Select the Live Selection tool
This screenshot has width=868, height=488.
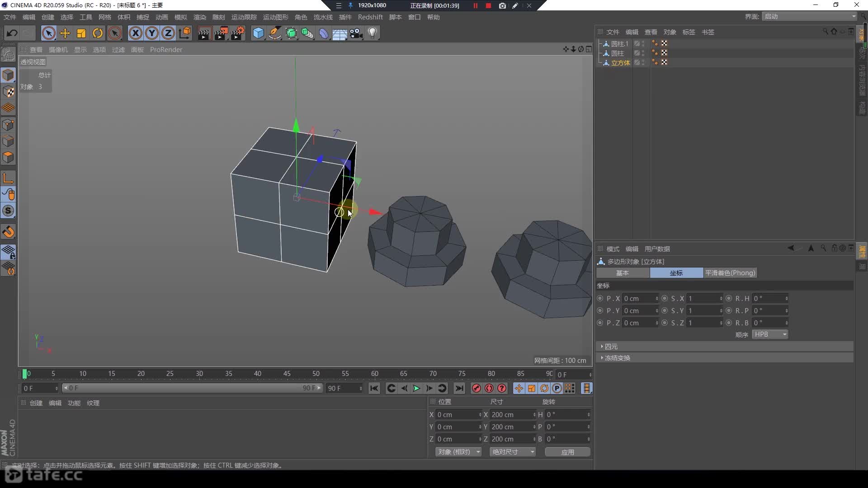point(49,33)
